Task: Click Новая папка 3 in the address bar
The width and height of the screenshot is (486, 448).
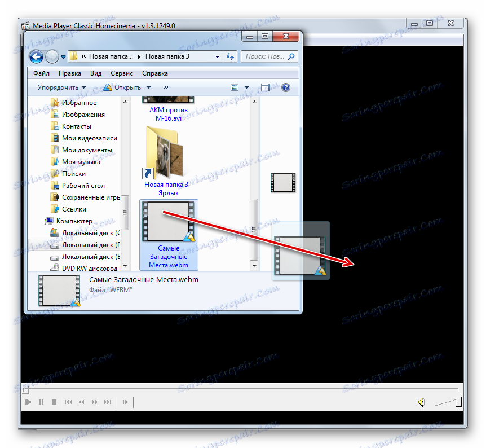Action: click(167, 56)
